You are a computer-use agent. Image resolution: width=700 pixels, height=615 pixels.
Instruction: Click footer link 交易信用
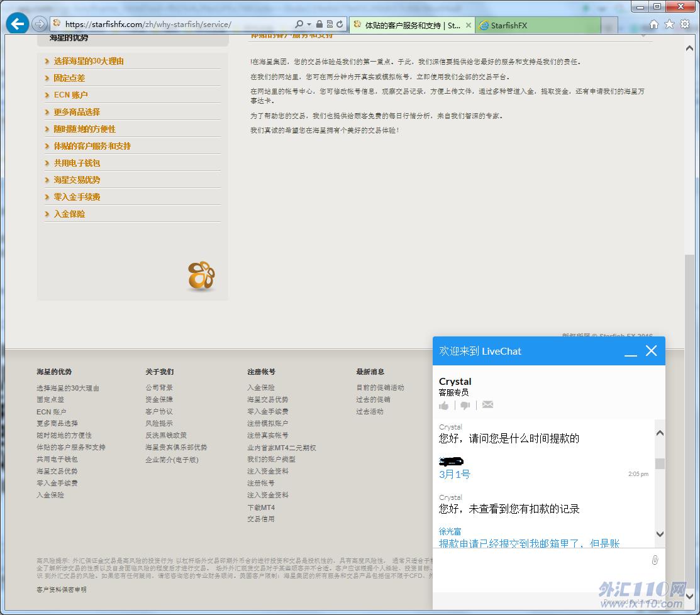tap(261, 519)
